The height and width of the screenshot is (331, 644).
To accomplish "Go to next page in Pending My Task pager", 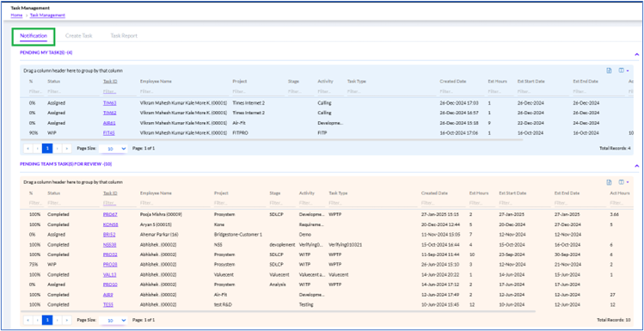I will (x=58, y=148).
